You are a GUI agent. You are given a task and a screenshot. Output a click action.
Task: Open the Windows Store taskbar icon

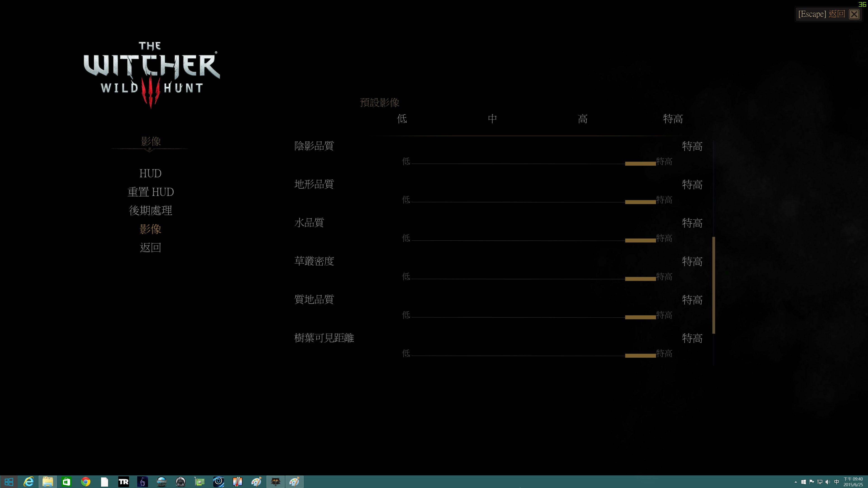[66, 482]
